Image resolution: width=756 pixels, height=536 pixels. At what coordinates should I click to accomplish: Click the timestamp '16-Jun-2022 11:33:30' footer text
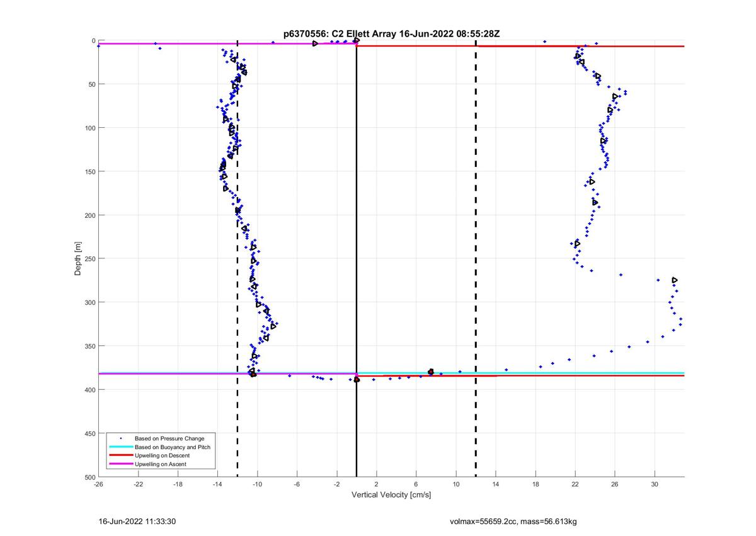137,522
